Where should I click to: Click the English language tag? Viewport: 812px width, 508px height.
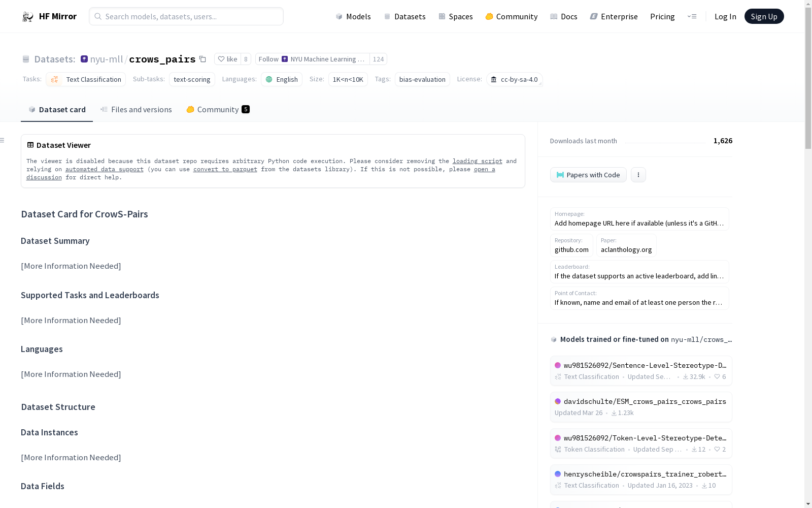(x=282, y=79)
